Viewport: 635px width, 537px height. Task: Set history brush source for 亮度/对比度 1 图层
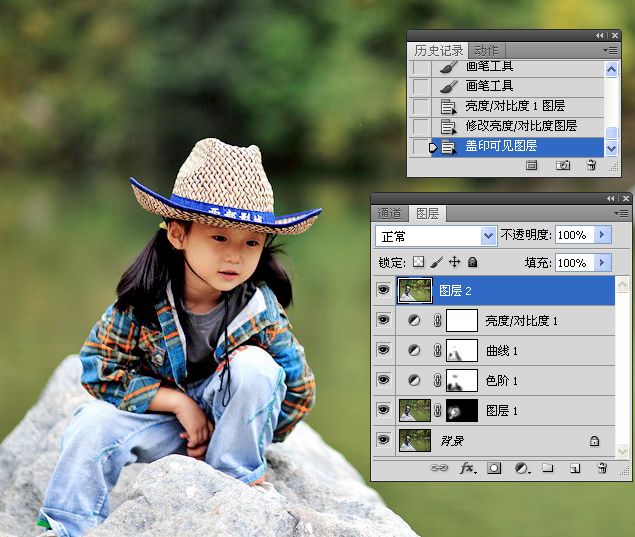pyautogui.click(x=421, y=107)
